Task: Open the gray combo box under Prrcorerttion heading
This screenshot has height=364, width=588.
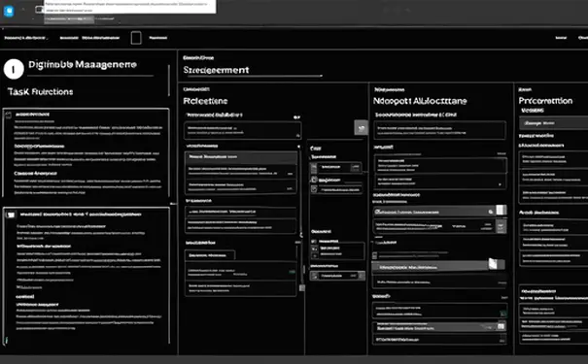Action: pos(554,123)
